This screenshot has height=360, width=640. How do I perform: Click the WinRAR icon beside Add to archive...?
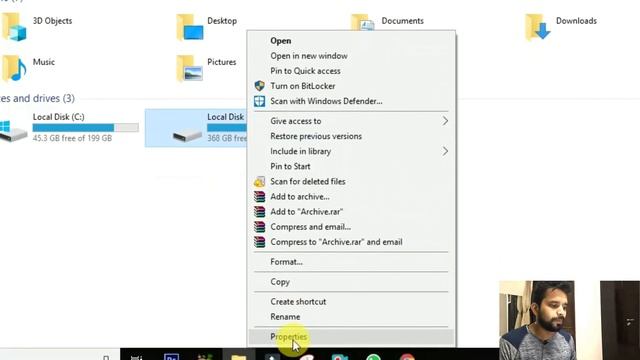[x=260, y=197]
